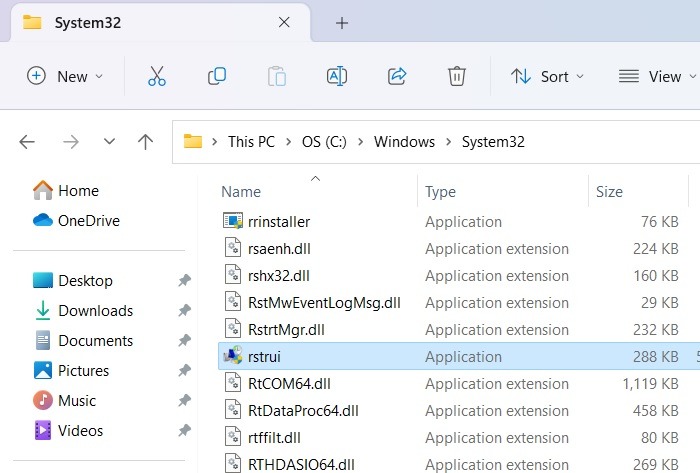Click the pin icon beside Documents

[x=184, y=341]
